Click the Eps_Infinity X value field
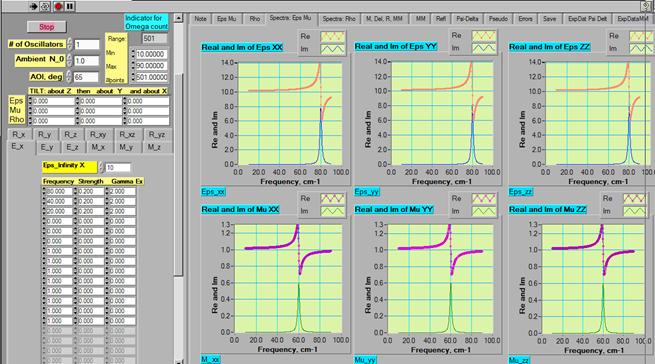This screenshot has width=655, height=364. [118, 168]
